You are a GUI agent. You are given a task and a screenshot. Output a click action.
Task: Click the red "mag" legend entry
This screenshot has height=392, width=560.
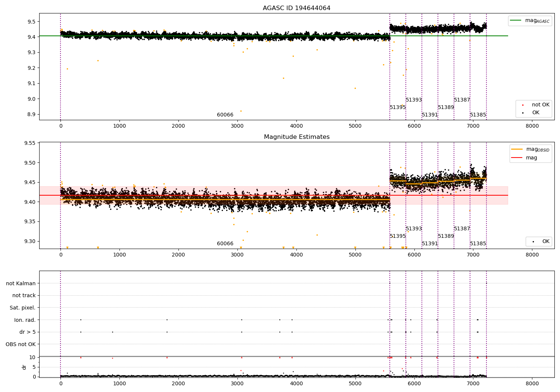(524, 158)
